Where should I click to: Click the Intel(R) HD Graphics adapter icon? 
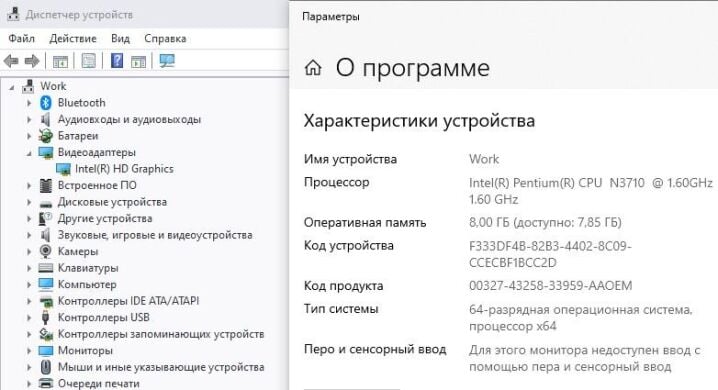point(63,169)
